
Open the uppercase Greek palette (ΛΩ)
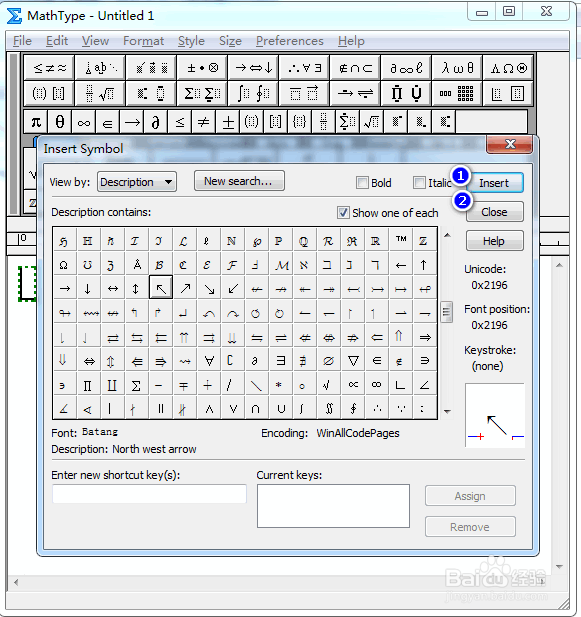(508, 68)
